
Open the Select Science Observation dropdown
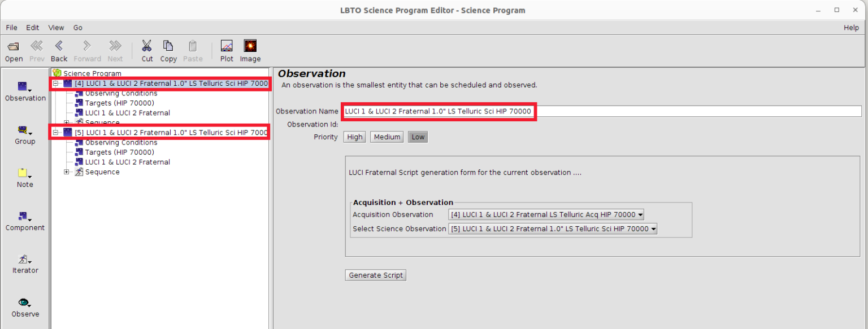(x=553, y=229)
